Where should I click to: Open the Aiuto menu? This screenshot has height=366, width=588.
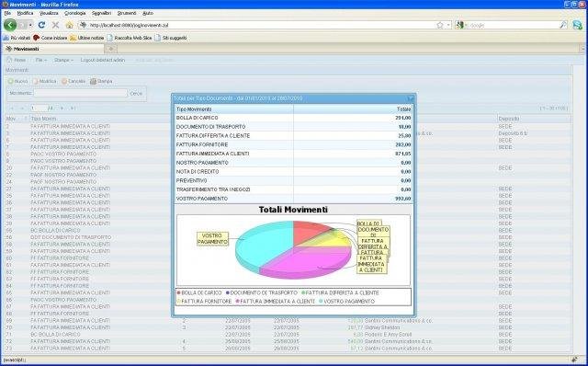pos(148,13)
